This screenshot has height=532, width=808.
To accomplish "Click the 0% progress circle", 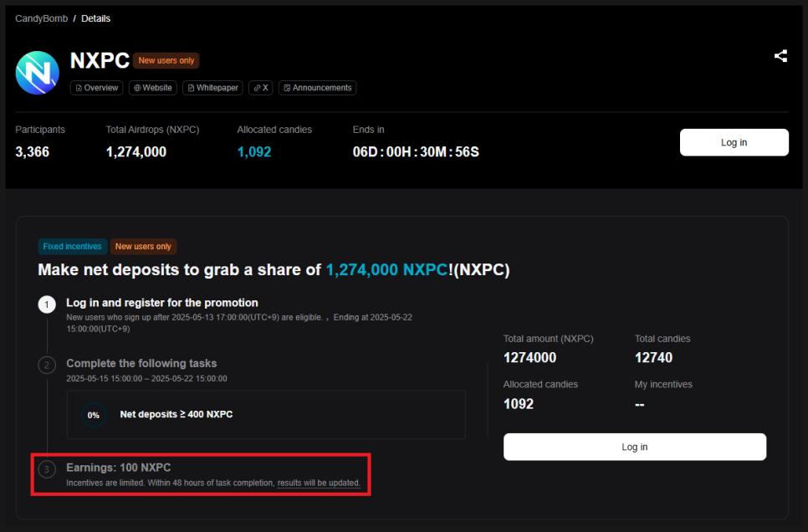I will [x=94, y=415].
